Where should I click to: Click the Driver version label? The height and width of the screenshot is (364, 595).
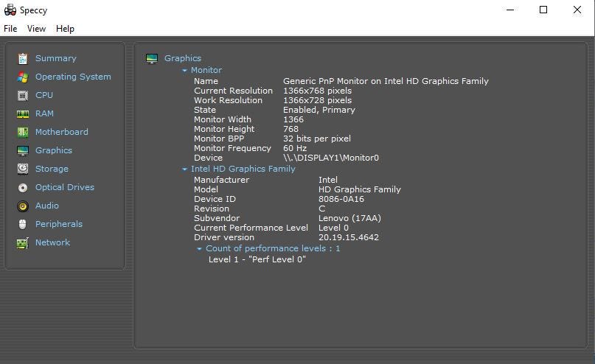[224, 237]
